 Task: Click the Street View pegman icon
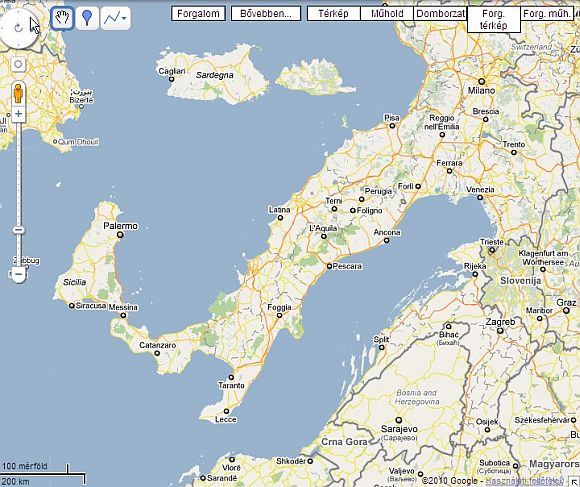[18, 93]
